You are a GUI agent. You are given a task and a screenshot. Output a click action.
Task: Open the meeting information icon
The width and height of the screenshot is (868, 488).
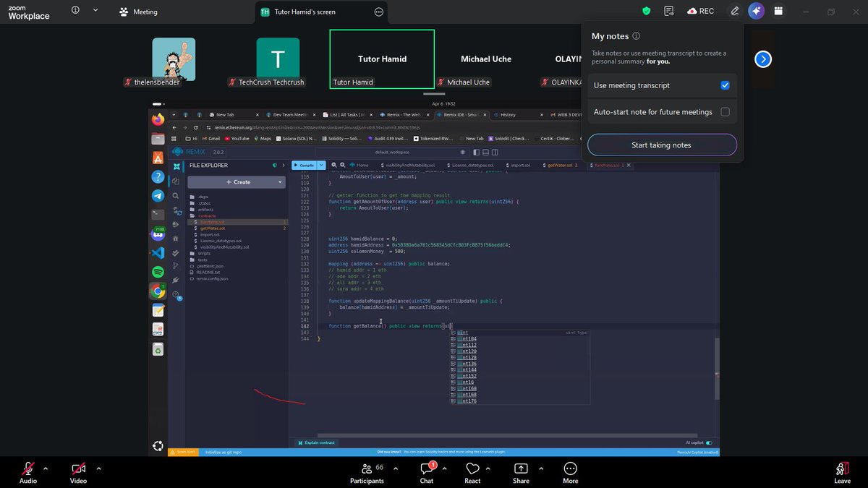(76, 11)
